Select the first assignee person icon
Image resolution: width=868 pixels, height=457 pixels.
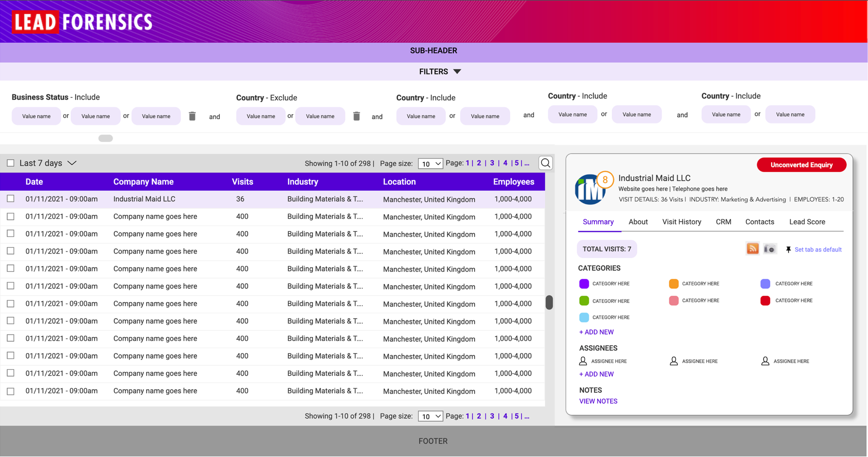pyautogui.click(x=583, y=361)
